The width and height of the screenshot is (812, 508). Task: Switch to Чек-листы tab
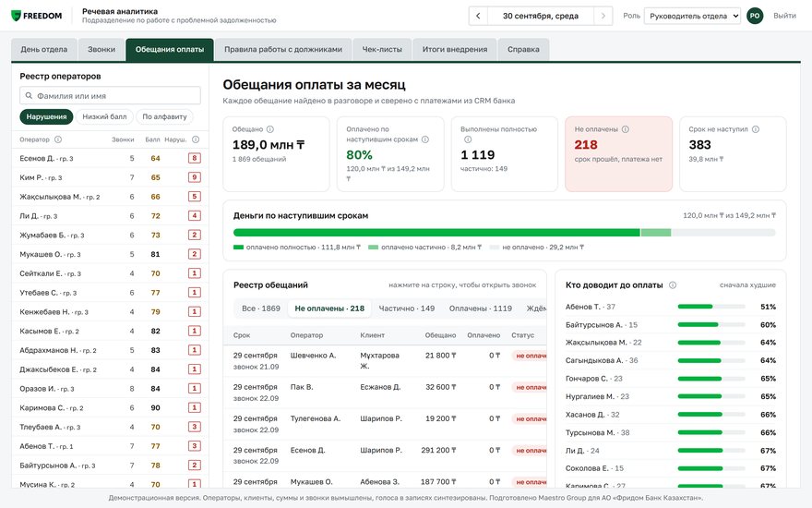[x=382, y=49]
